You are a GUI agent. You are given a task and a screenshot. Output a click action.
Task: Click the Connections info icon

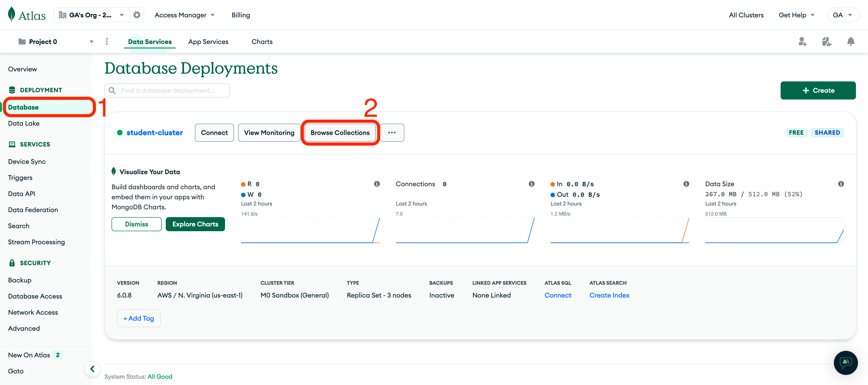click(x=531, y=184)
